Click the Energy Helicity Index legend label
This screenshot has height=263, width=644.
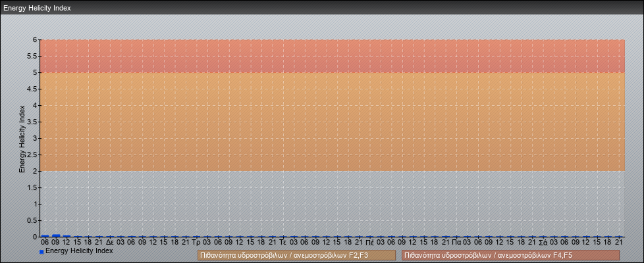point(79,251)
